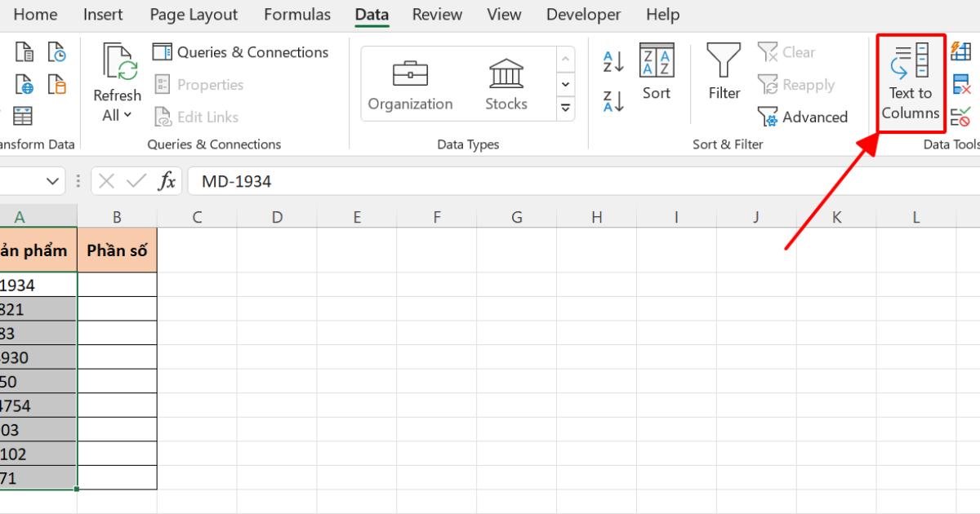Sort data A to Z
Viewport: 980px width, 514px height.
click(612, 62)
